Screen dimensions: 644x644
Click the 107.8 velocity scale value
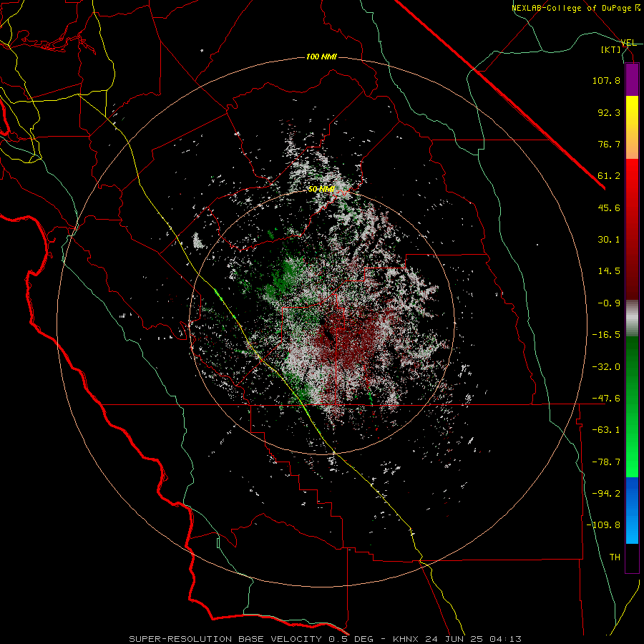point(606,80)
